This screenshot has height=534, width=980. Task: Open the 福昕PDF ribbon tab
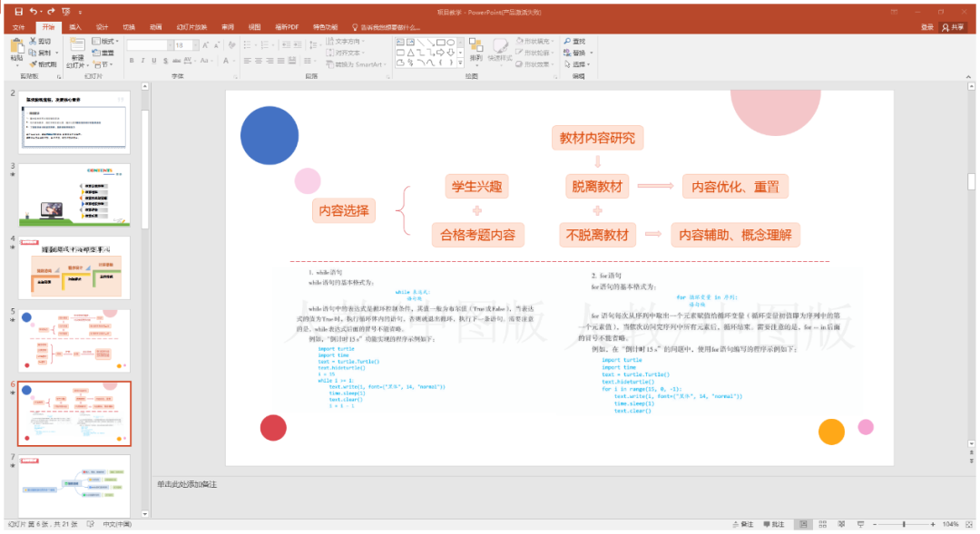point(287,27)
